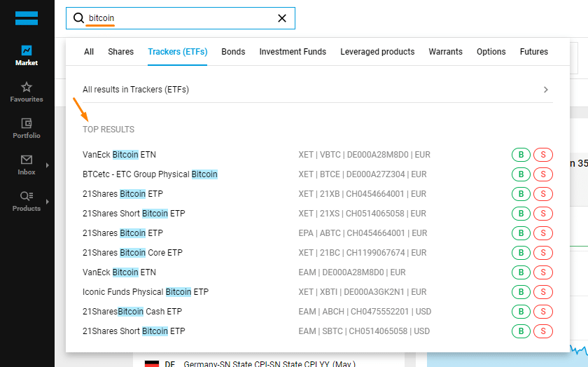Open Iconic Funds Physical Bitcoin ETP
Screen dimensions: 588x367
(x=146, y=291)
